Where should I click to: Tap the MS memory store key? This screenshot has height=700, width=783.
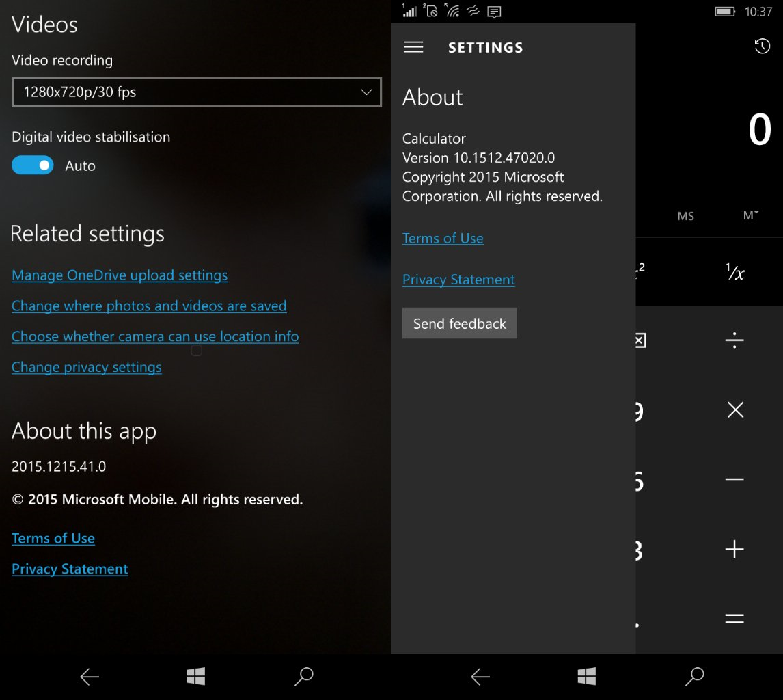[685, 216]
